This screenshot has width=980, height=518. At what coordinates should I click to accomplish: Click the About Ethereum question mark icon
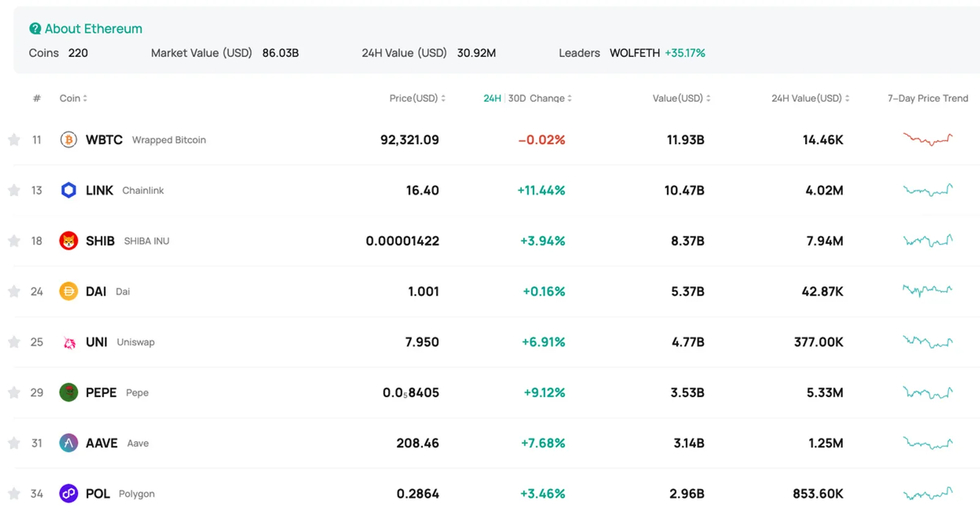point(35,29)
